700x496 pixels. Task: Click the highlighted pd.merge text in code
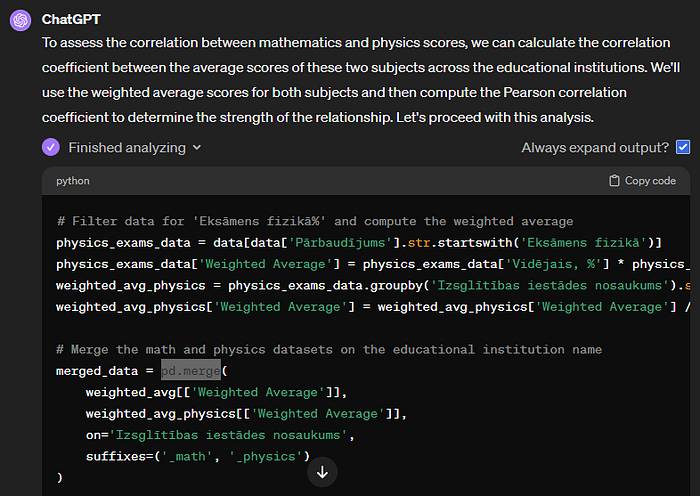click(191, 371)
